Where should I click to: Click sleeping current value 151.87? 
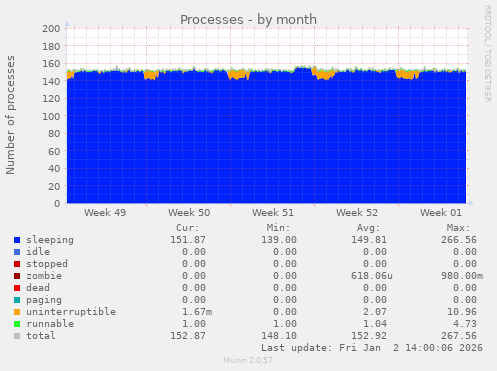188,240
